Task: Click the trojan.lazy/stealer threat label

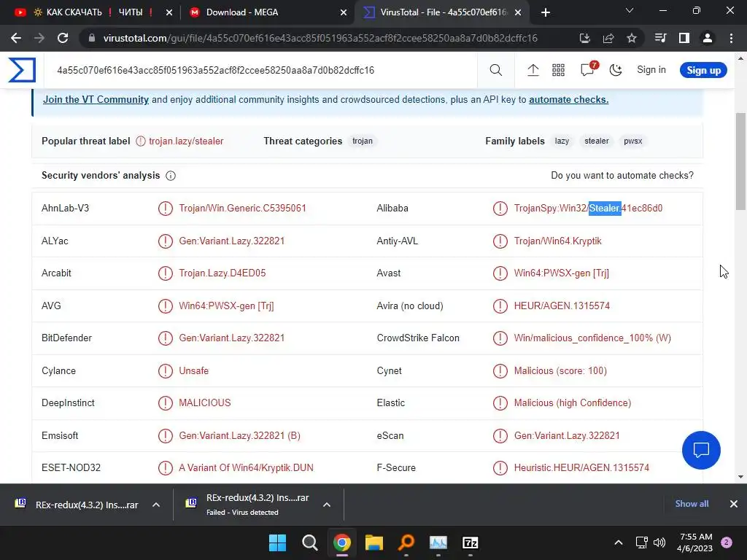Action: (x=186, y=141)
